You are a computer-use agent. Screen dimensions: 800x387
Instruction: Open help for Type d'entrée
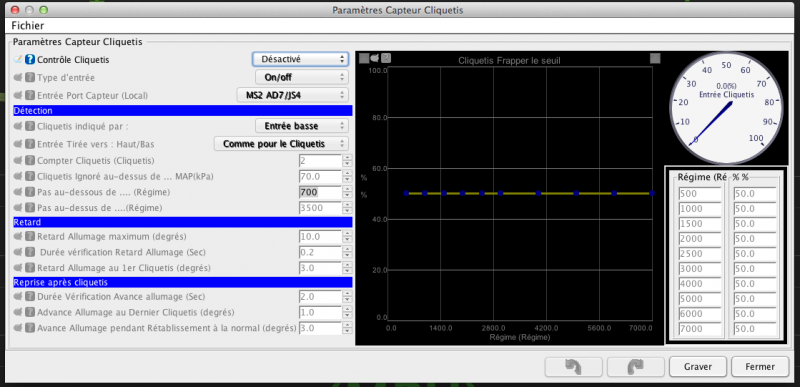click(30, 78)
